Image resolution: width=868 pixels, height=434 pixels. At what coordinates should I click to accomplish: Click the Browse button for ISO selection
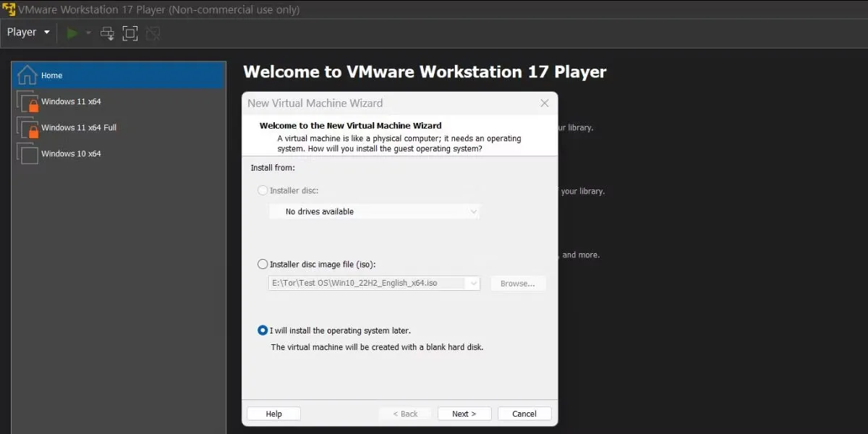518,283
